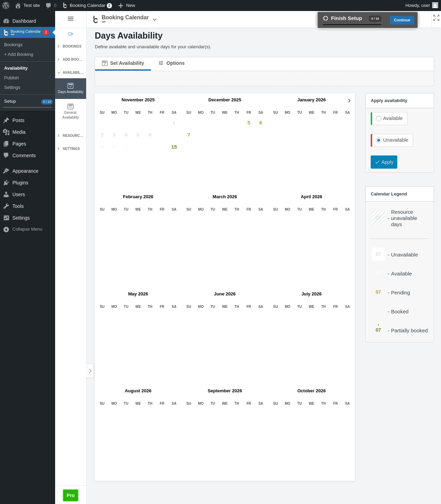Expand the SETTINGS section in plugin sidebar
This screenshot has height=504, width=441.
click(x=71, y=149)
